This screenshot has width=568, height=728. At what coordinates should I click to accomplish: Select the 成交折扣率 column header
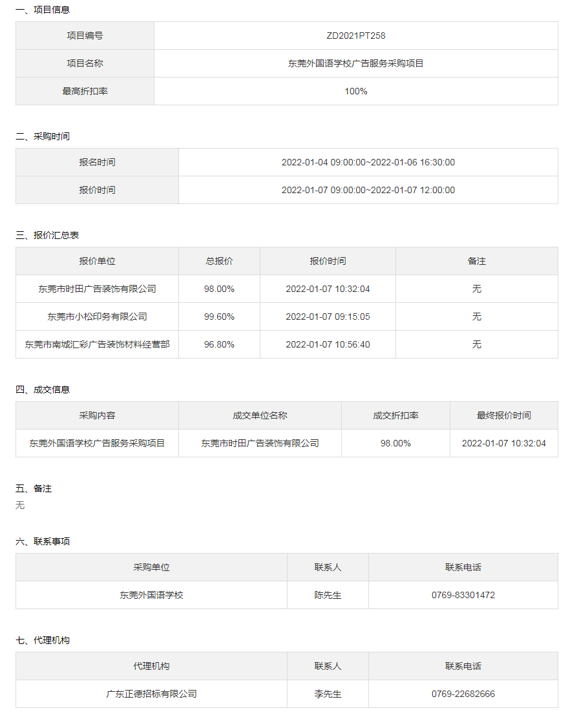tap(395, 415)
